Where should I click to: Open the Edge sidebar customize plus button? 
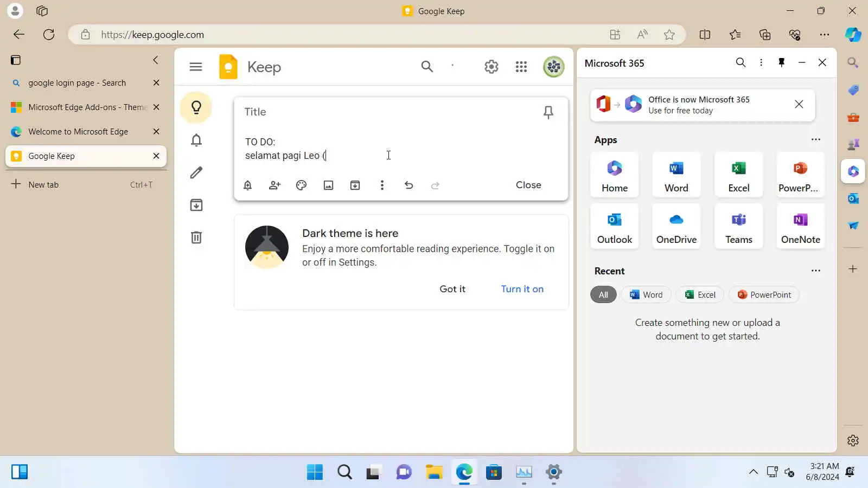click(x=853, y=269)
